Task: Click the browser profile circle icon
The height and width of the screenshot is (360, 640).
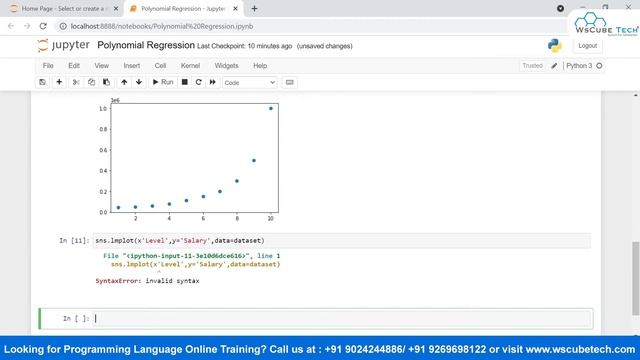Action: 560,8
